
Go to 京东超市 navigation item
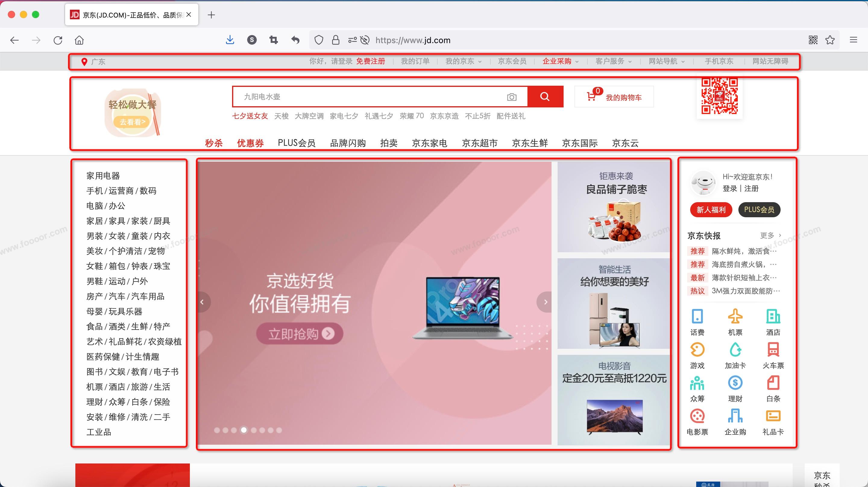point(479,143)
